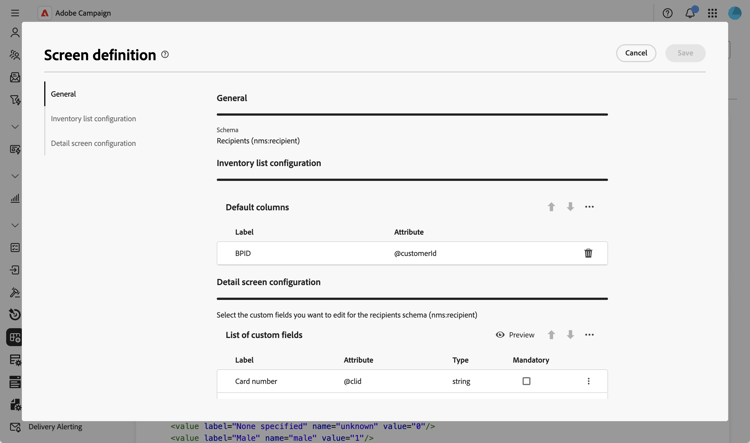
Task: Click the @customerId attribute cell
Action: tap(415, 253)
